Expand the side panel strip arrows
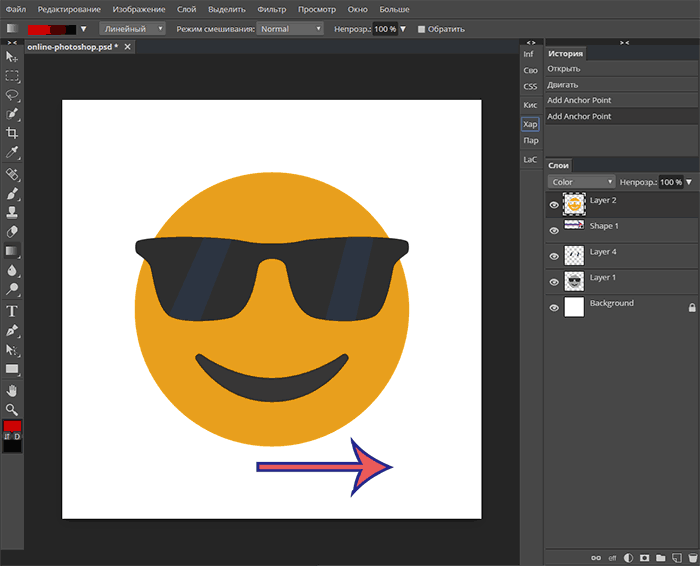This screenshot has width=700, height=566. coord(531,42)
